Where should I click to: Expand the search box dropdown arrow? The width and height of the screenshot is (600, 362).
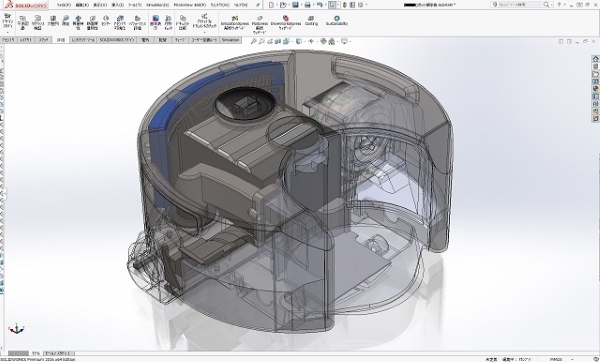[551, 5]
